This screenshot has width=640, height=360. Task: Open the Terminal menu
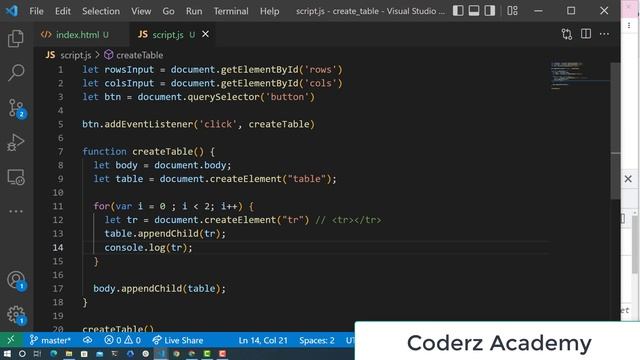coord(231,11)
